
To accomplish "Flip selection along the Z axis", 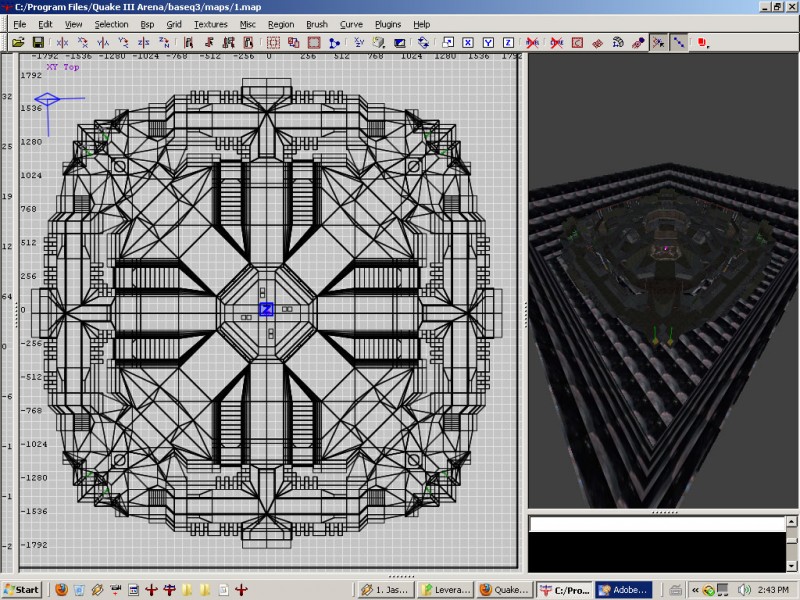I will click(143, 42).
